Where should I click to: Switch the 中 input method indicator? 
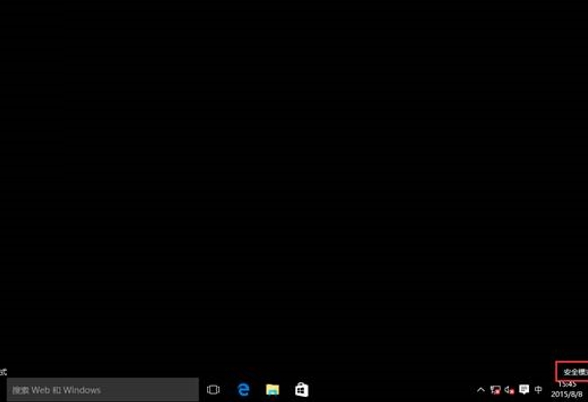[x=538, y=390]
